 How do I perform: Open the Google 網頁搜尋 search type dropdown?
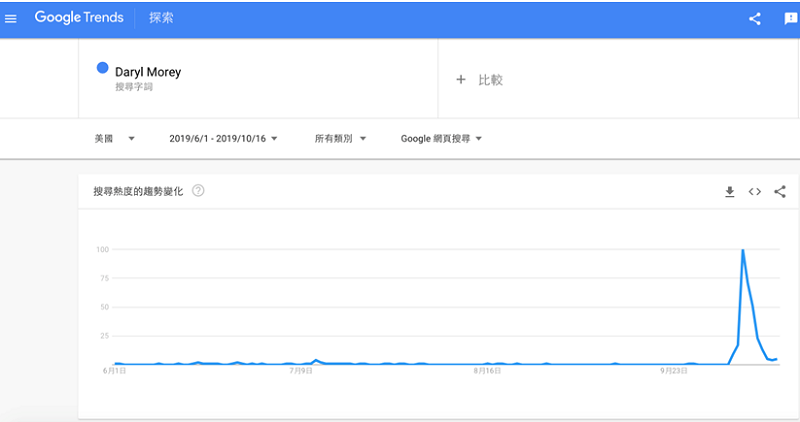441,138
